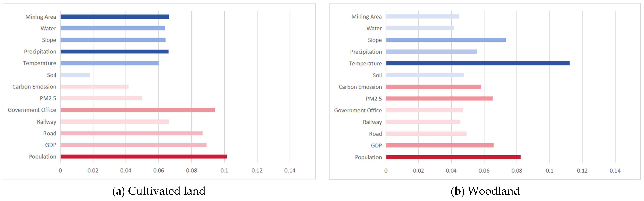Click the Carbon Emossion label in Cultivated land
The height and width of the screenshot is (201, 644).
coord(34,87)
